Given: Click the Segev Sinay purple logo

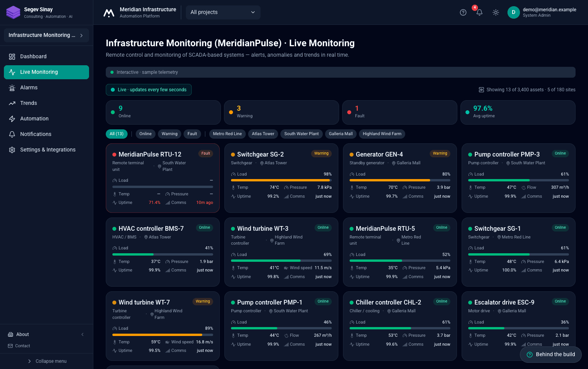Looking at the screenshot, I should tap(13, 12).
